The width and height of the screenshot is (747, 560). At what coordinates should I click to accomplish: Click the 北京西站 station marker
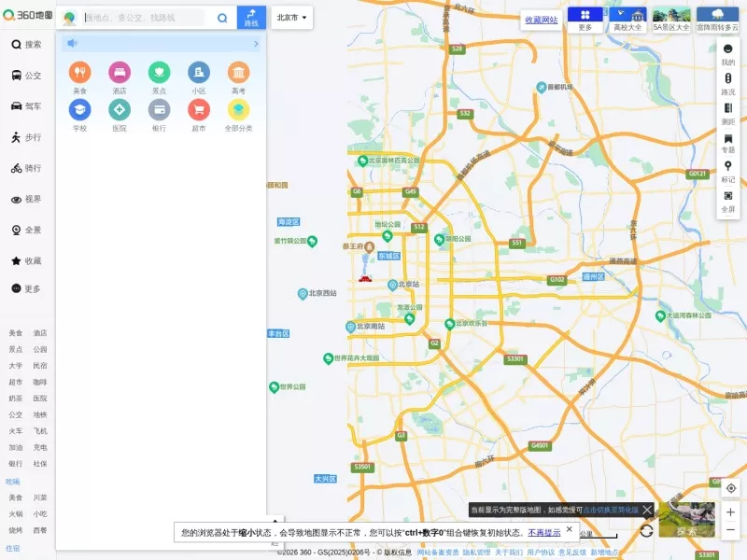click(303, 294)
